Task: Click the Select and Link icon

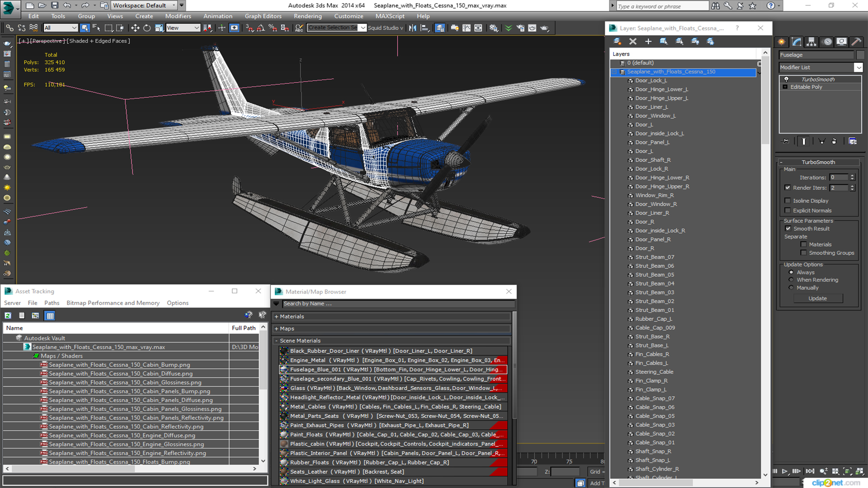Action: coord(9,28)
